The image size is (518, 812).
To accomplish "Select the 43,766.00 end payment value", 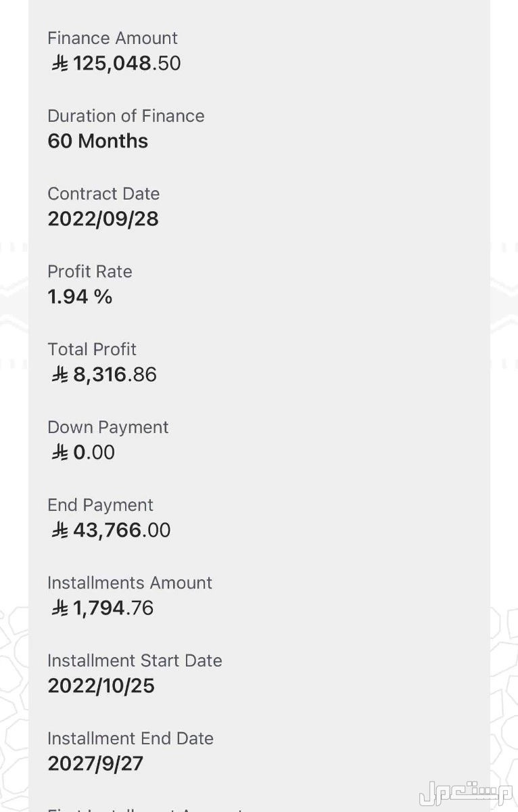I will 122,531.
